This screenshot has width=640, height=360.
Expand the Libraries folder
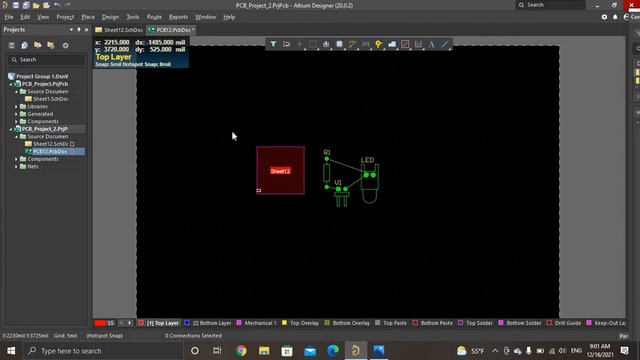tap(17, 107)
